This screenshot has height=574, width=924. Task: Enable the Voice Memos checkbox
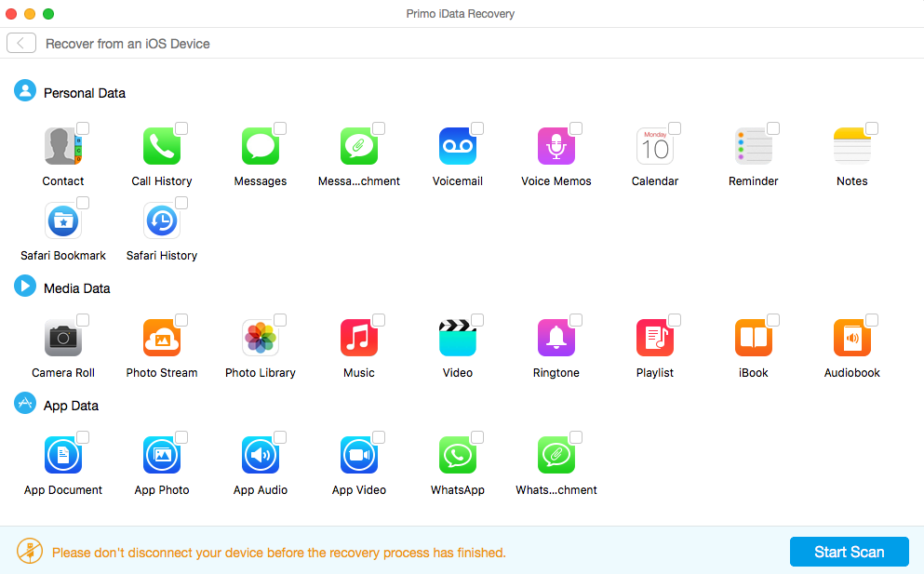(x=576, y=128)
